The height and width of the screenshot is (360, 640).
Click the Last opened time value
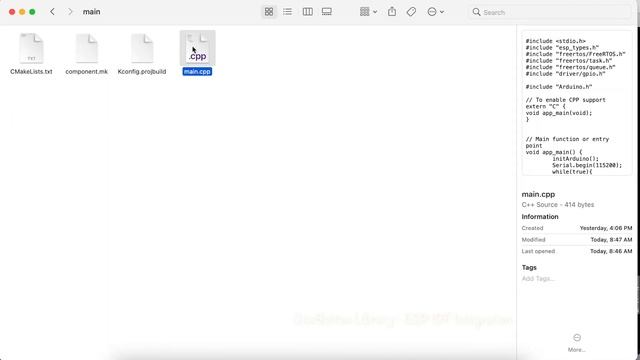611,251
